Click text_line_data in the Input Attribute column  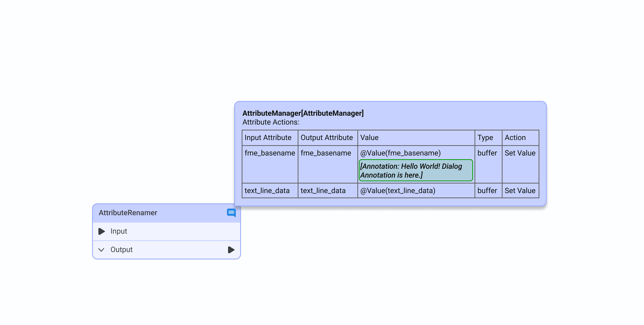click(267, 191)
